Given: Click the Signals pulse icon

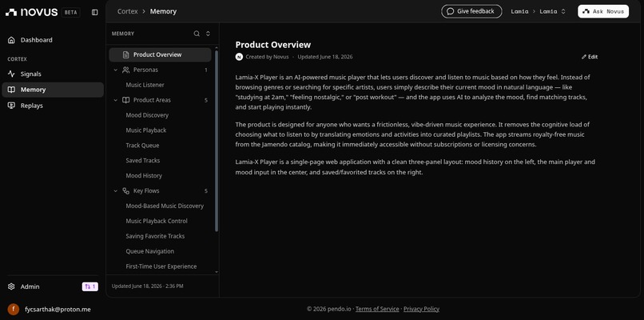Looking at the screenshot, I should tap(11, 74).
